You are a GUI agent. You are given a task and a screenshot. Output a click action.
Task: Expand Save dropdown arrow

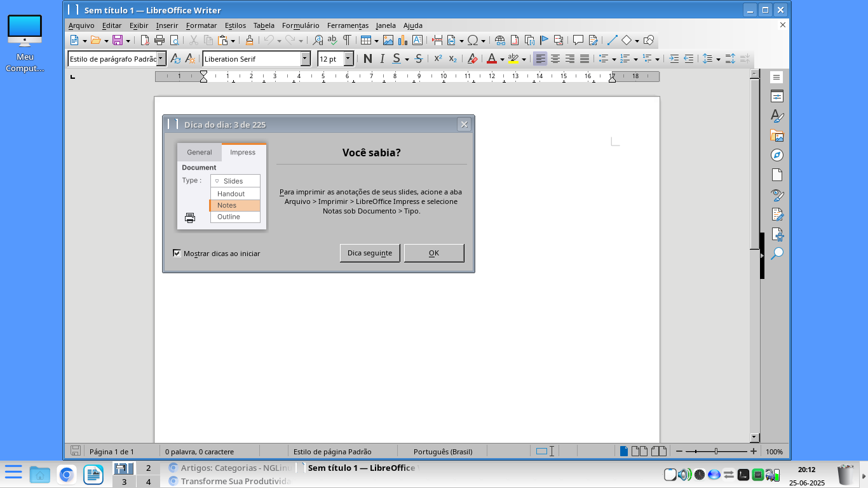coord(128,41)
